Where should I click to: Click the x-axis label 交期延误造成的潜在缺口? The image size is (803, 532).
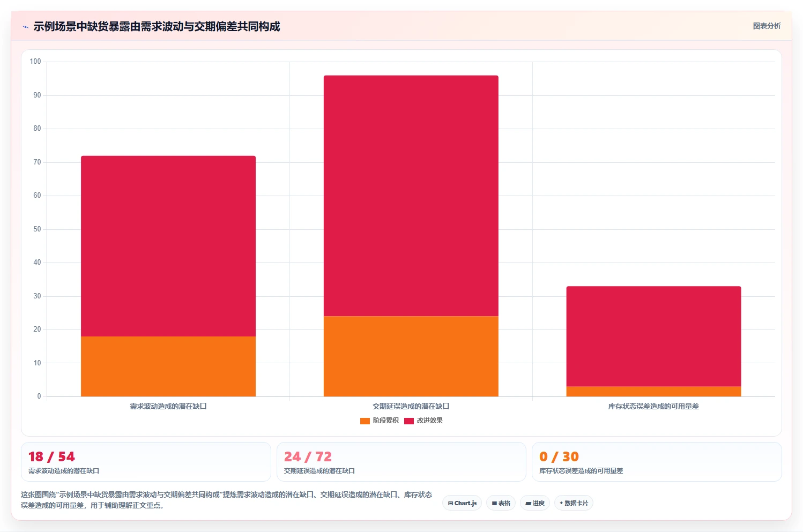(411, 406)
